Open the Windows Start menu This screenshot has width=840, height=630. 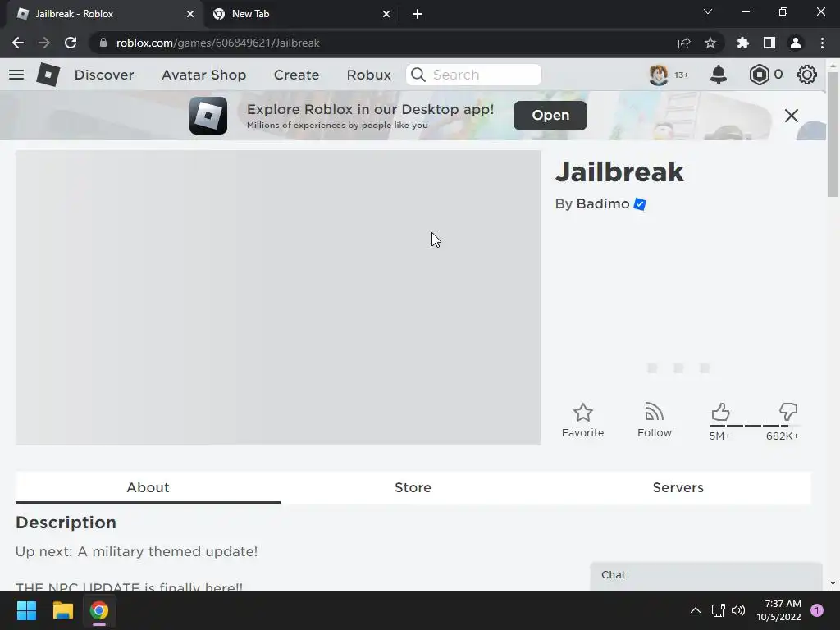pyautogui.click(x=26, y=610)
